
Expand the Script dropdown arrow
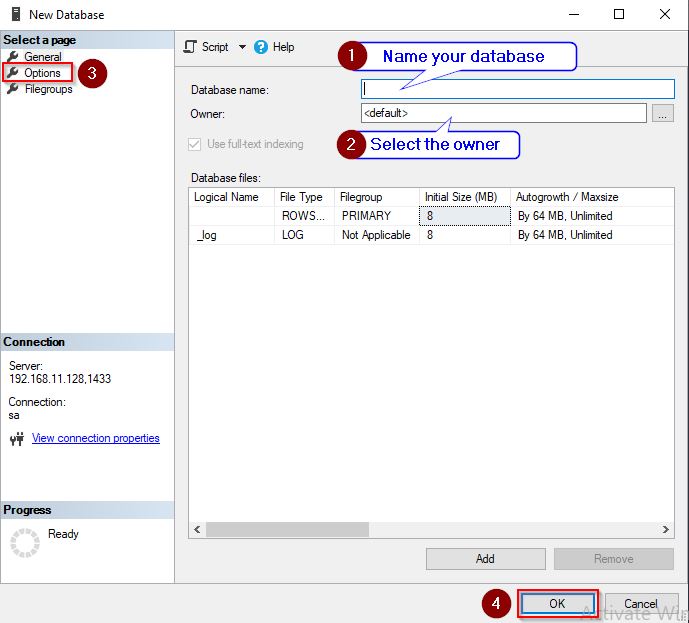[x=242, y=47]
